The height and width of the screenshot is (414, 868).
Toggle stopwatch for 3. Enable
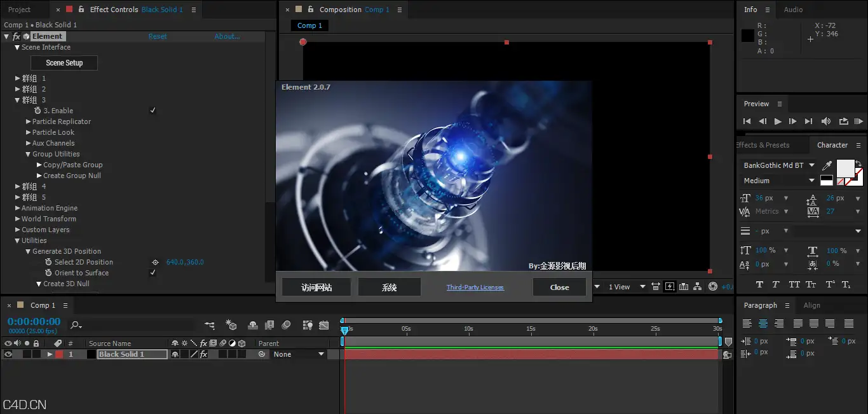point(38,111)
